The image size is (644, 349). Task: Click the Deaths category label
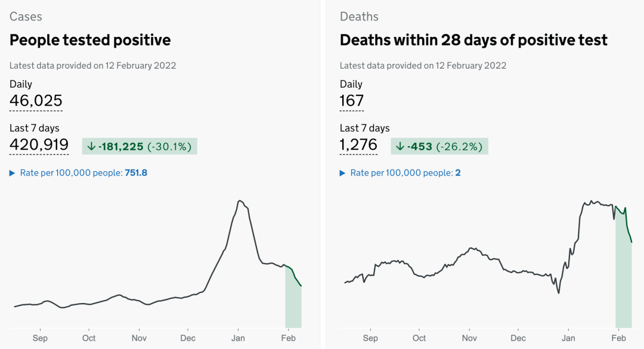tap(359, 17)
